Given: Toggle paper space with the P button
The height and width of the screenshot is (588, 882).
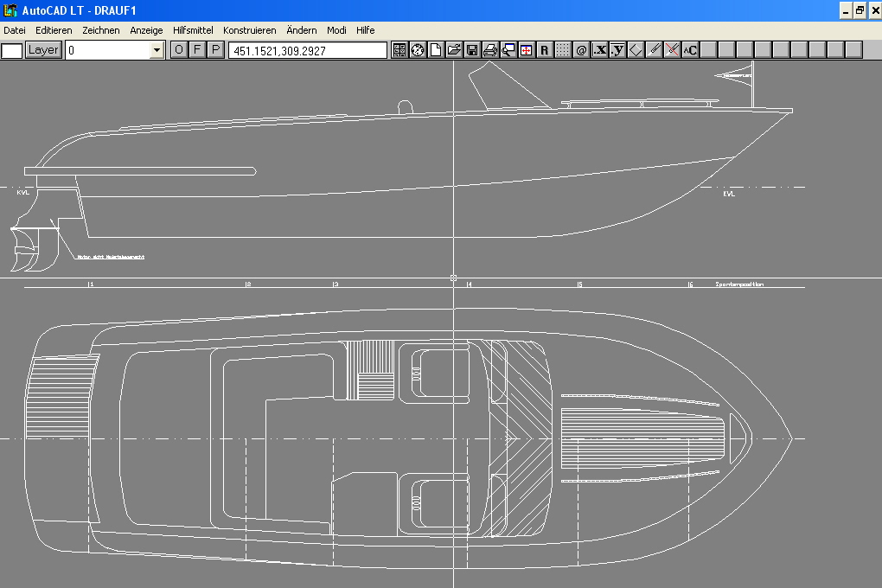Looking at the screenshot, I should point(214,49).
